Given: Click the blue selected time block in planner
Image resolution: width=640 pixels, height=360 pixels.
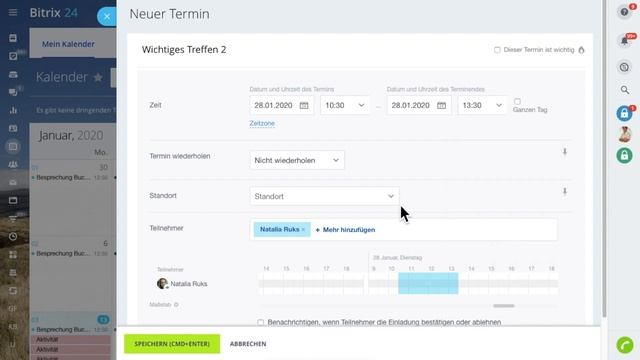Looking at the screenshot, I should pyautogui.click(x=428, y=283).
